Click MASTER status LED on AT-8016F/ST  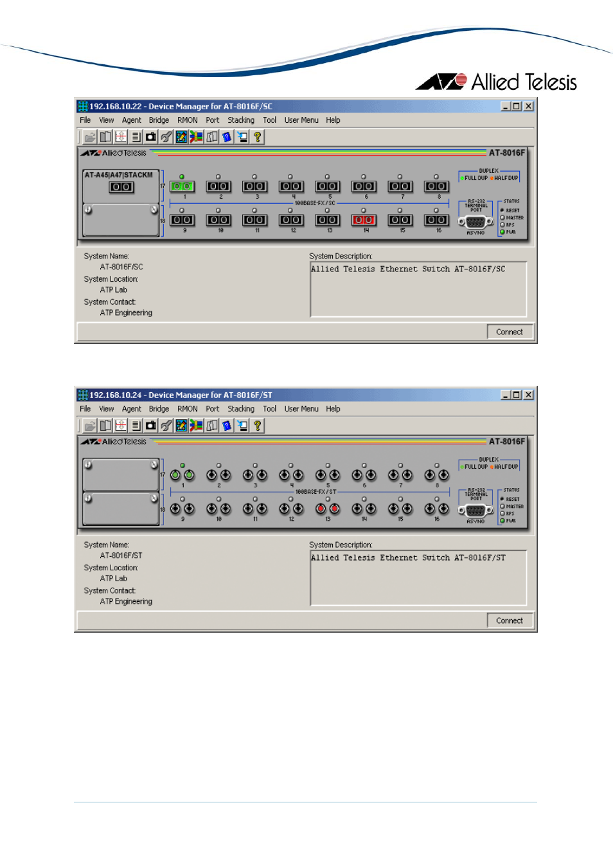point(502,507)
